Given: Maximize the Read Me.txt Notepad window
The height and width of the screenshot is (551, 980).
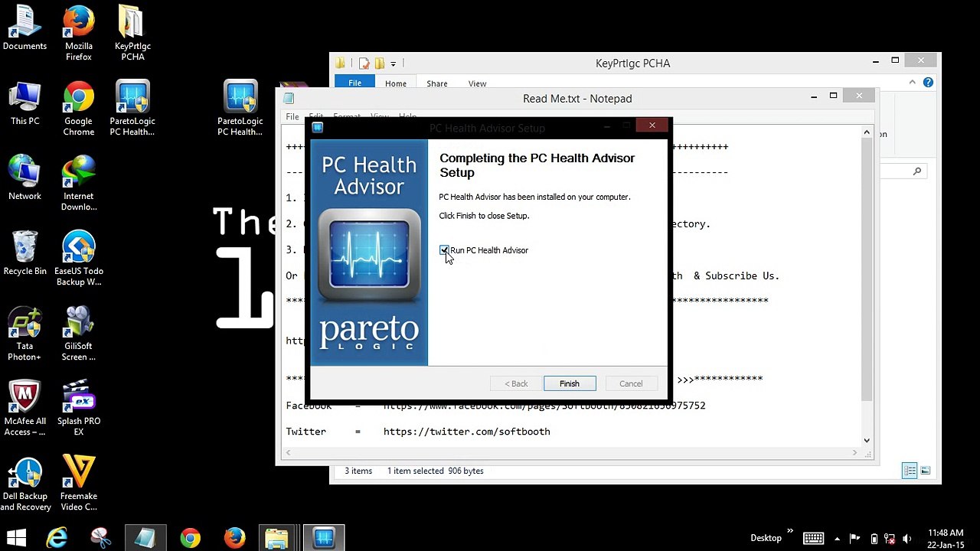Looking at the screenshot, I should click(834, 96).
